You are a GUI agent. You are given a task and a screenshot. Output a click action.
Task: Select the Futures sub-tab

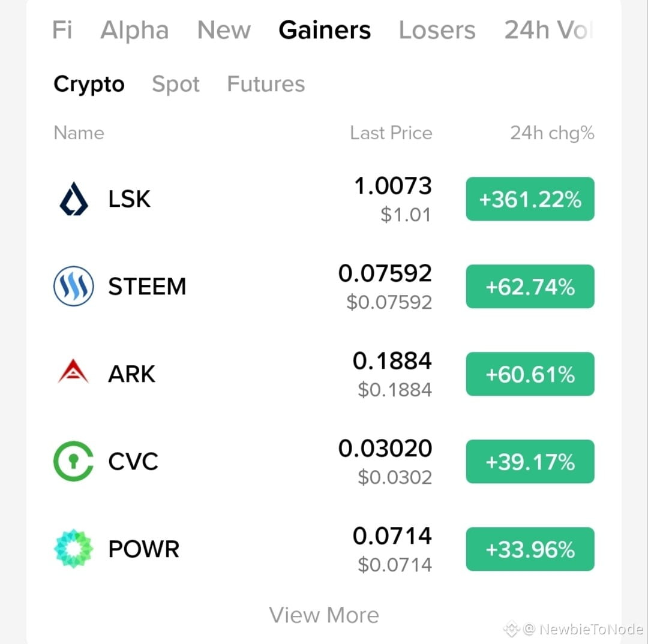click(266, 85)
